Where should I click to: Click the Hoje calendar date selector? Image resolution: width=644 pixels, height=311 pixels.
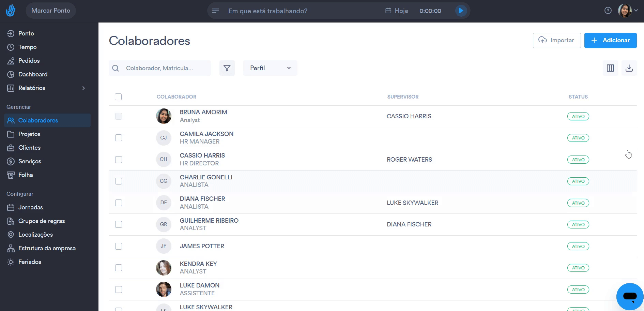pyautogui.click(x=397, y=11)
